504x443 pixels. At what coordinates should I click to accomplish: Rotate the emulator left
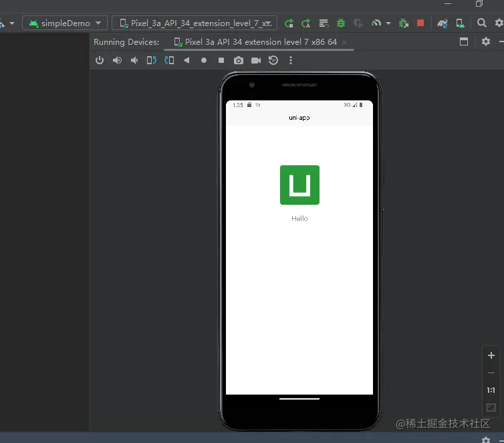click(152, 60)
